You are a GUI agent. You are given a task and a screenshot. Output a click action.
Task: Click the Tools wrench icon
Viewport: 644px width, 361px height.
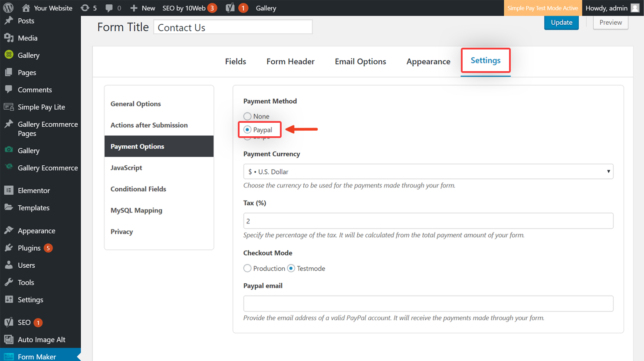pos(9,282)
